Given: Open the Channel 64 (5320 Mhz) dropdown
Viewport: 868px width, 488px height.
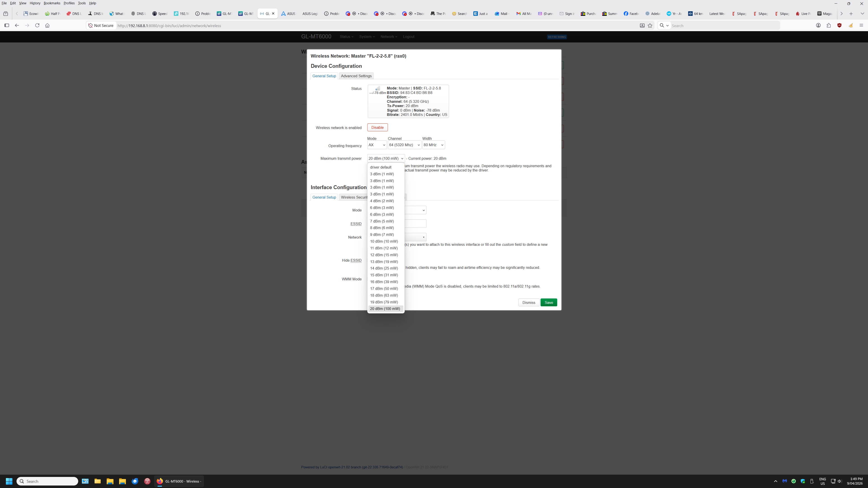Looking at the screenshot, I should click(404, 145).
